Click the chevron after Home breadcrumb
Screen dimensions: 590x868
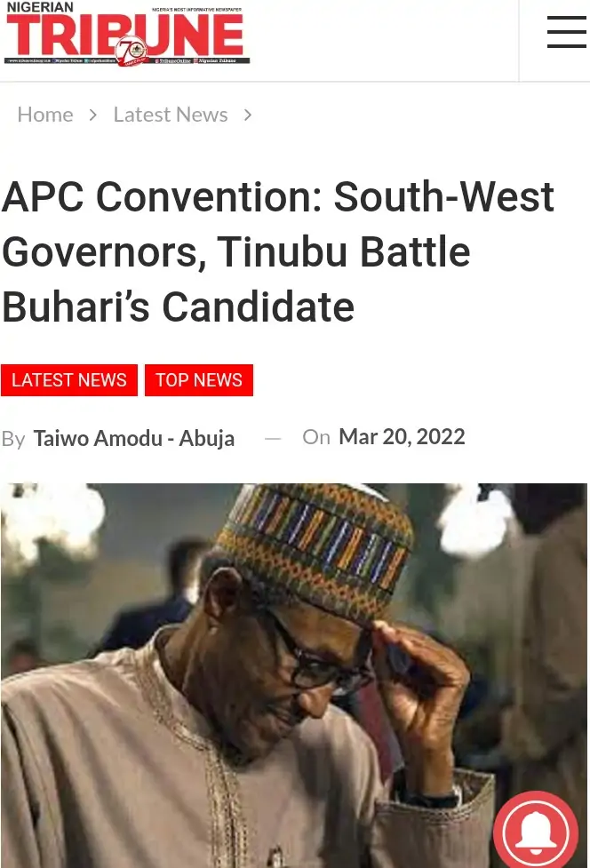[x=92, y=115]
